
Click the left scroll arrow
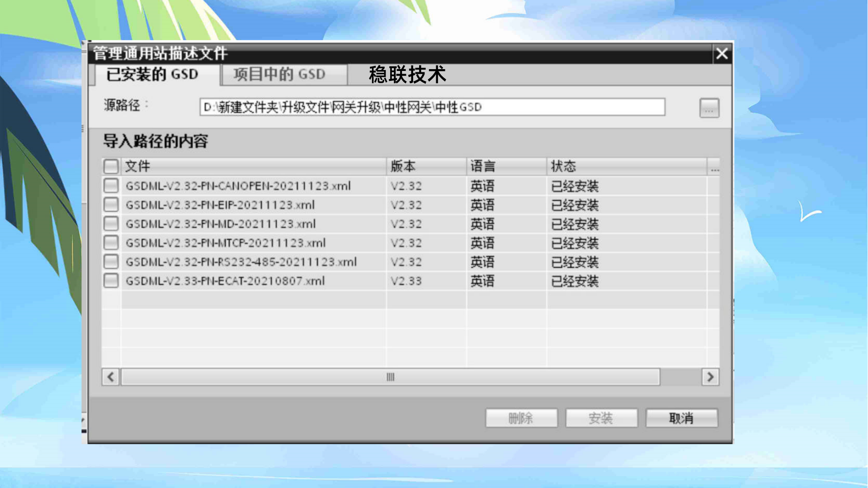point(111,377)
